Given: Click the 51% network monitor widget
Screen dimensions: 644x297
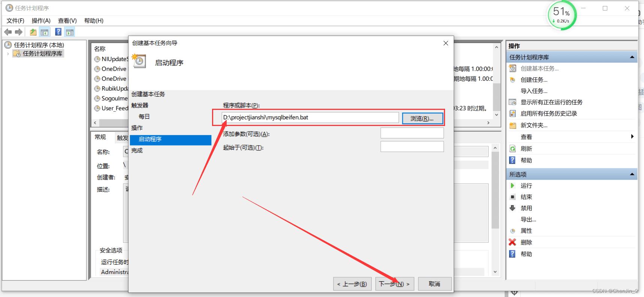Looking at the screenshot, I should (x=562, y=15).
